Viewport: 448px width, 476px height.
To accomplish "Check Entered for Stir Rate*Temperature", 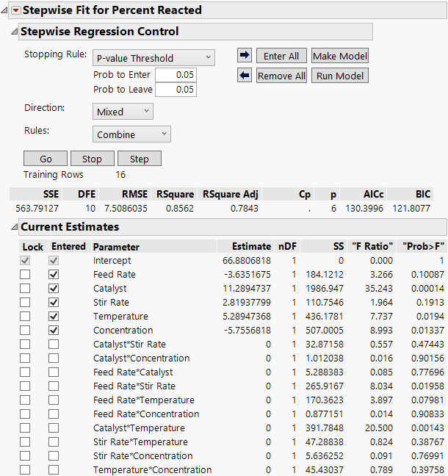I will [54, 442].
